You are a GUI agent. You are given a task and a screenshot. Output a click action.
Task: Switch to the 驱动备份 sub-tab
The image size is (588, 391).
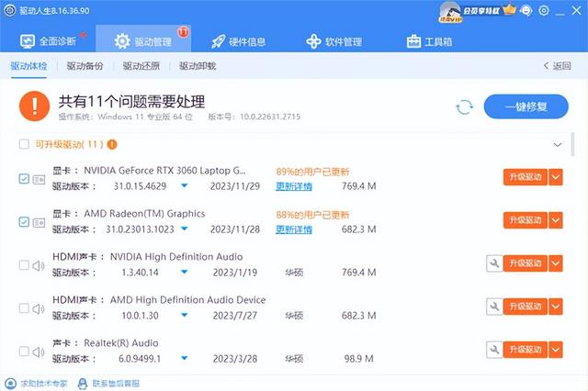pyautogui.click(x=85, y=66)
